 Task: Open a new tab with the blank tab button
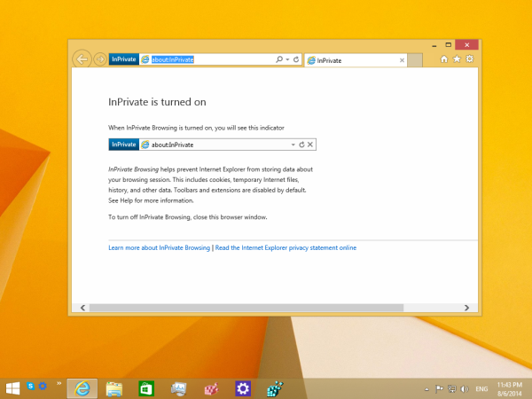click(x=415, y=60)
